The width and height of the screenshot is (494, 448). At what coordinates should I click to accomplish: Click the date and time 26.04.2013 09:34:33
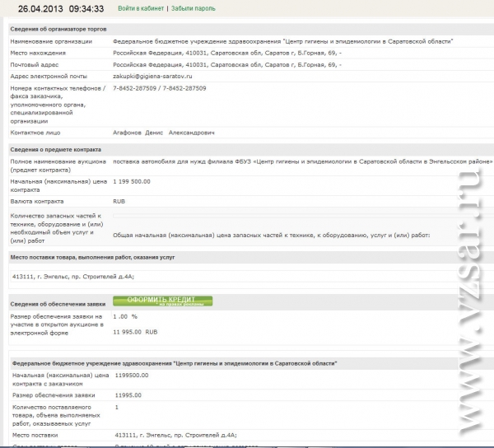click(61, 9)
